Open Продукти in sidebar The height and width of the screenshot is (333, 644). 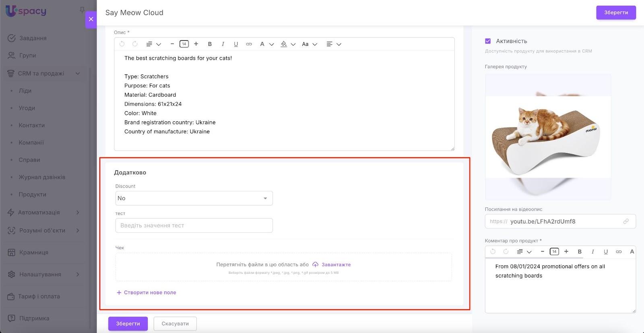(32, 194)
